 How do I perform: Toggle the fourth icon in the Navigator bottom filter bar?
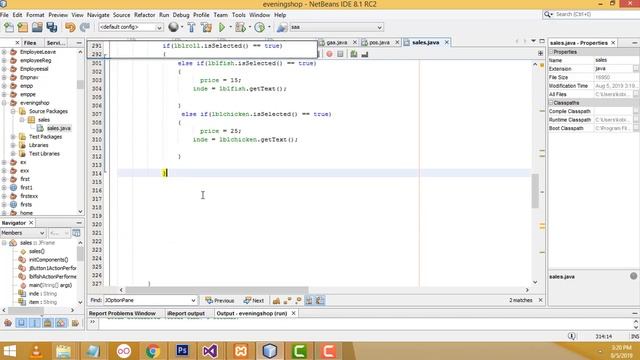(x=48, y=323)
